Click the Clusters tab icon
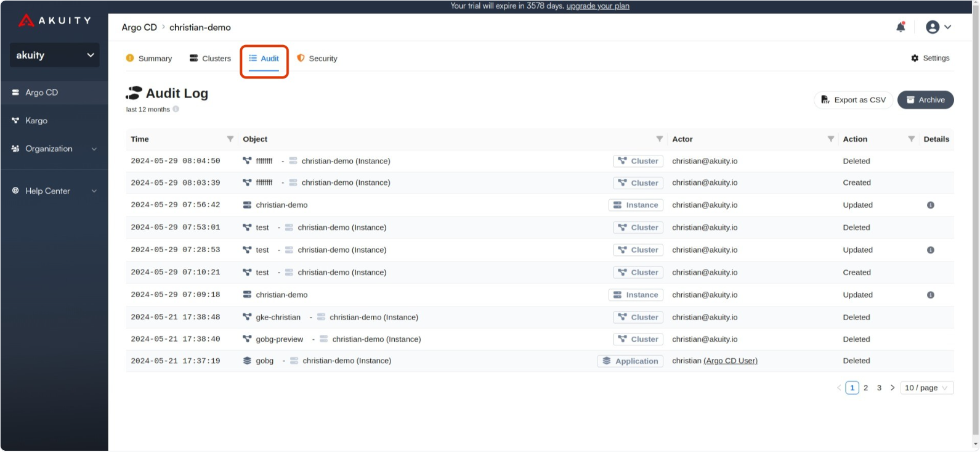The image size is (980, 452). tap(193, 58)
